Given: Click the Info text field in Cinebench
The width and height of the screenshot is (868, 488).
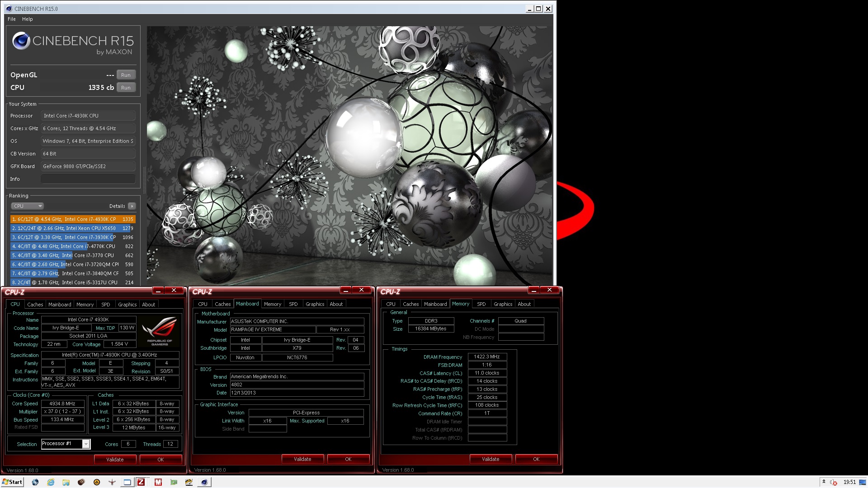Looking at the screenshot, I should click(x=88, y=179).
